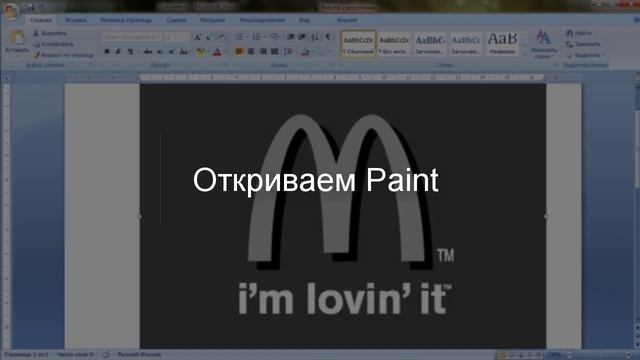The image size is (640, 360).
Task: Switch to the Разметка страницы tab
Action: tap(126, 20)
